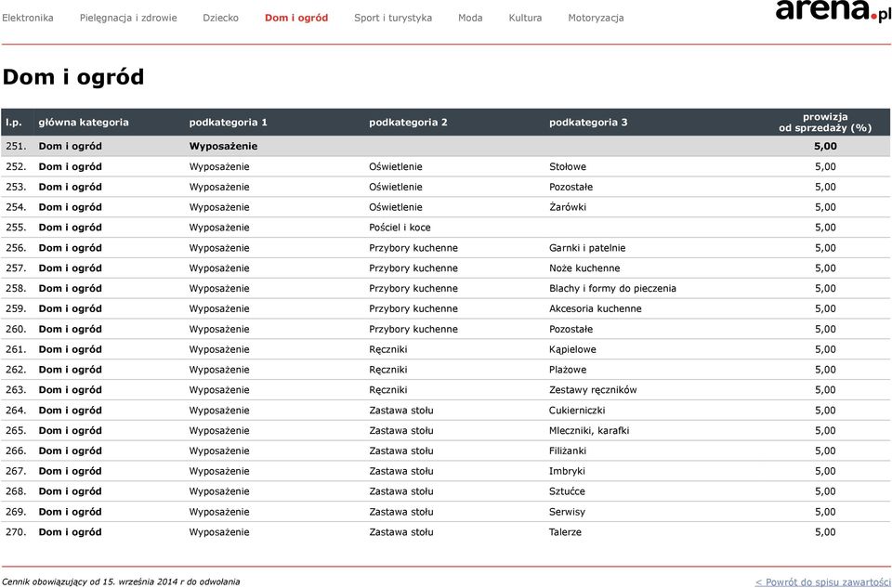Click the 'Plażowe' cell

pos(568,370)
